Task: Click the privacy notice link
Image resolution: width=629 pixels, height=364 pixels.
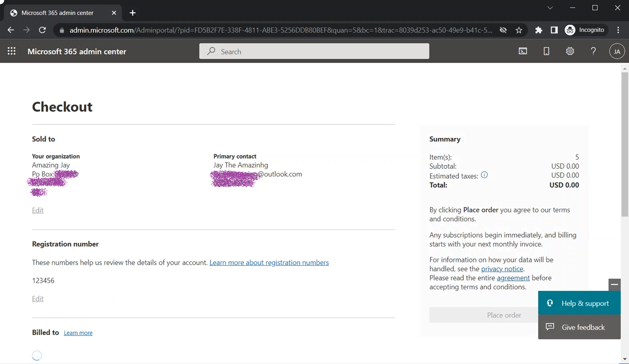Action: click(x=502, y=269)
